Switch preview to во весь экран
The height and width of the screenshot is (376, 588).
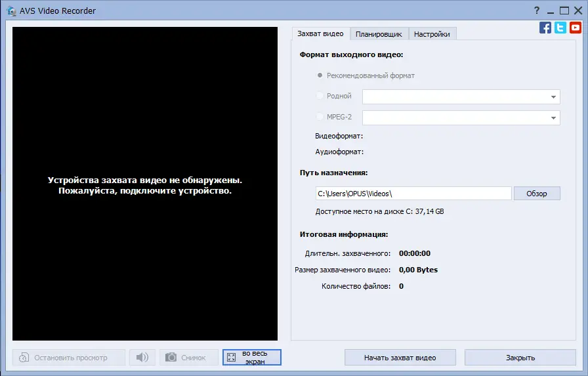(251, 357)
